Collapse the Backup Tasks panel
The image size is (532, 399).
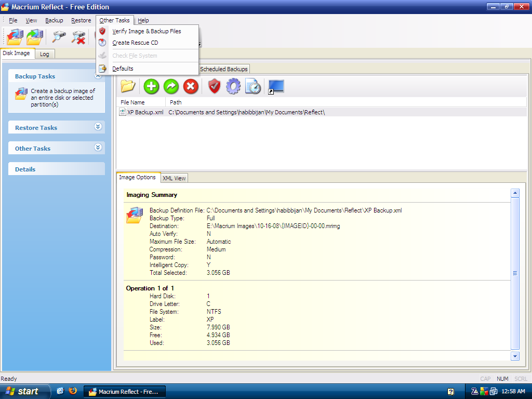pyautogui.click(x=98, y=76)
